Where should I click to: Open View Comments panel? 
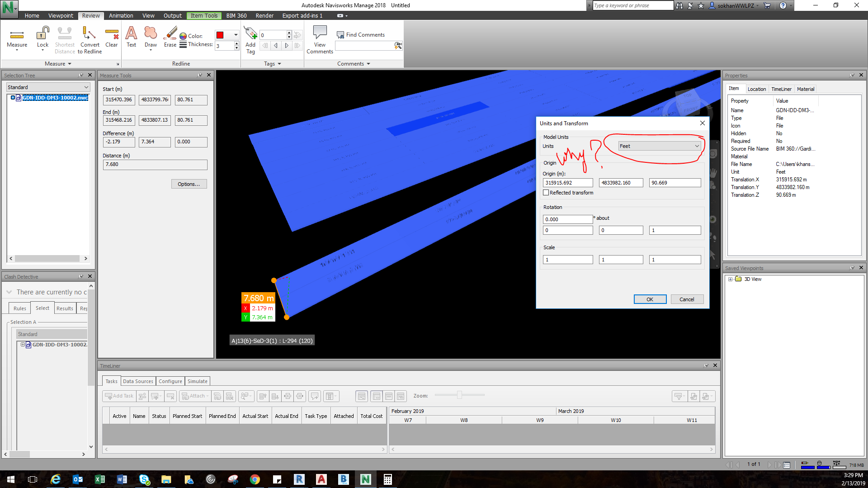click(x=320, y=40)
